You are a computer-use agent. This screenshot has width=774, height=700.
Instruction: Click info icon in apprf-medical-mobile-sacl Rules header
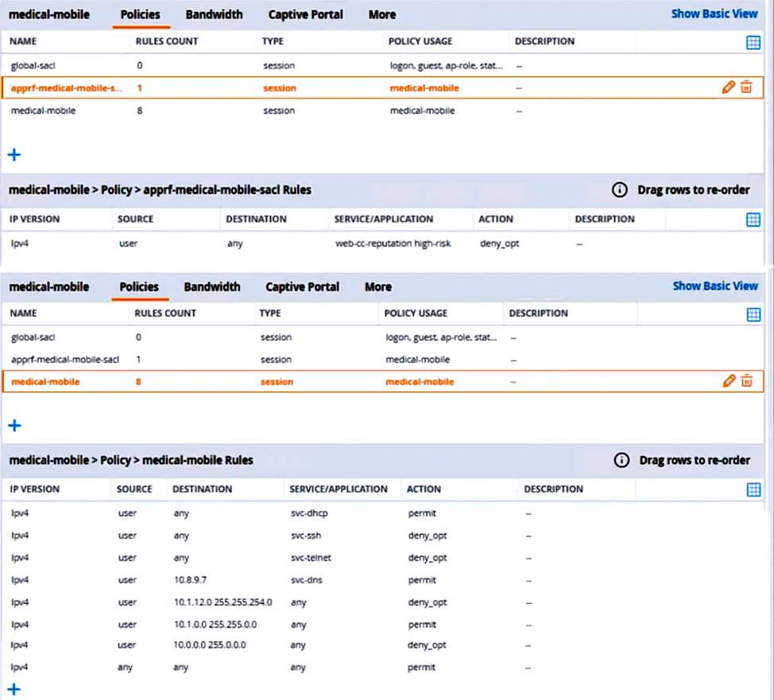point(620,190)
